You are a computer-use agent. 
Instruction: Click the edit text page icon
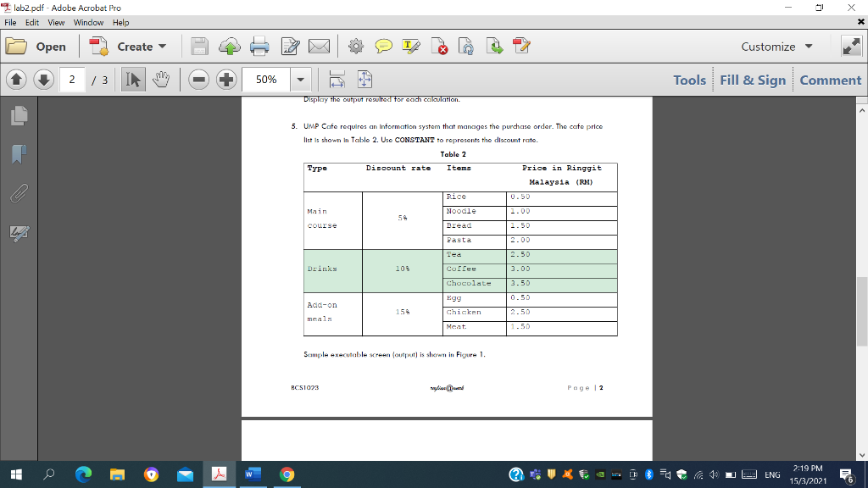tap(290, 47)
